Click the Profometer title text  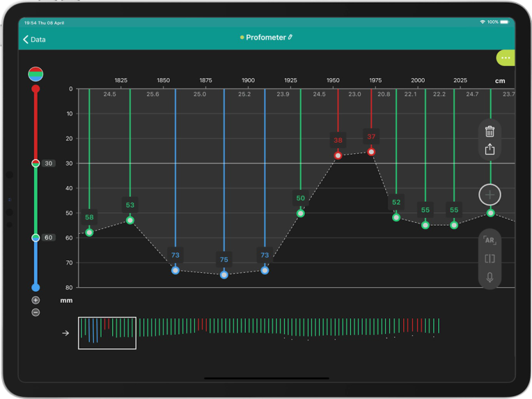click(x=266, y=38)
